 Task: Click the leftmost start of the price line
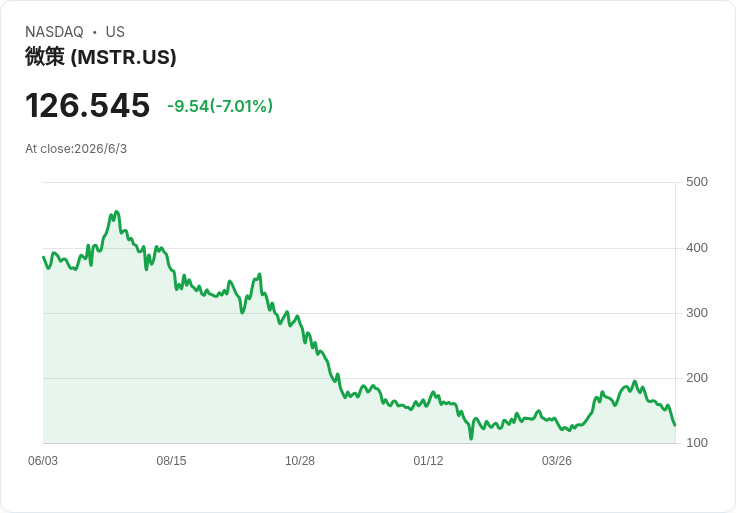[x=44, y=257]
